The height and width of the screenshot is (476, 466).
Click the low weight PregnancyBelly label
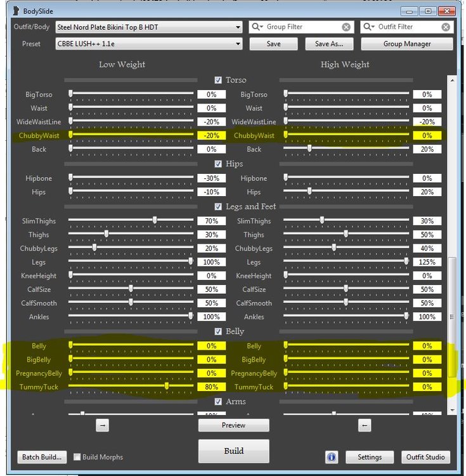[x=39, y=373]
